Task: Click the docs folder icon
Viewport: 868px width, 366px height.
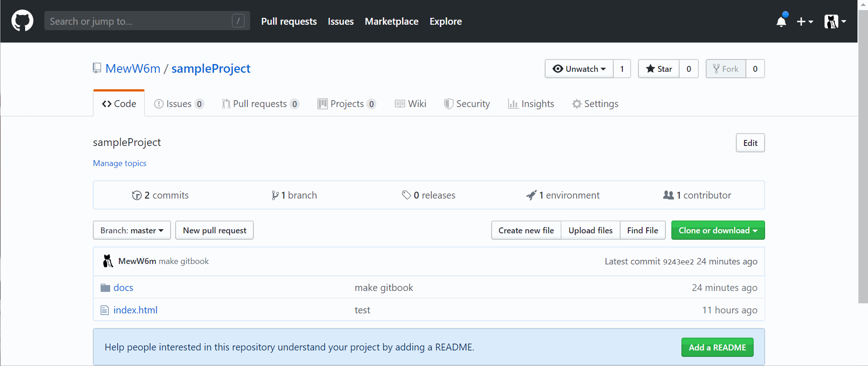Action: pos(105,288)
